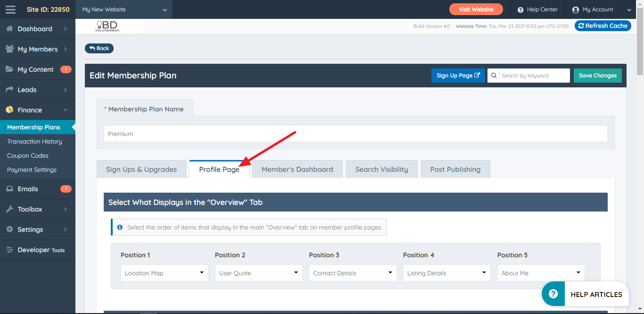
Task: Click the Refresh Cache button
Action: (x=603, y=26)
